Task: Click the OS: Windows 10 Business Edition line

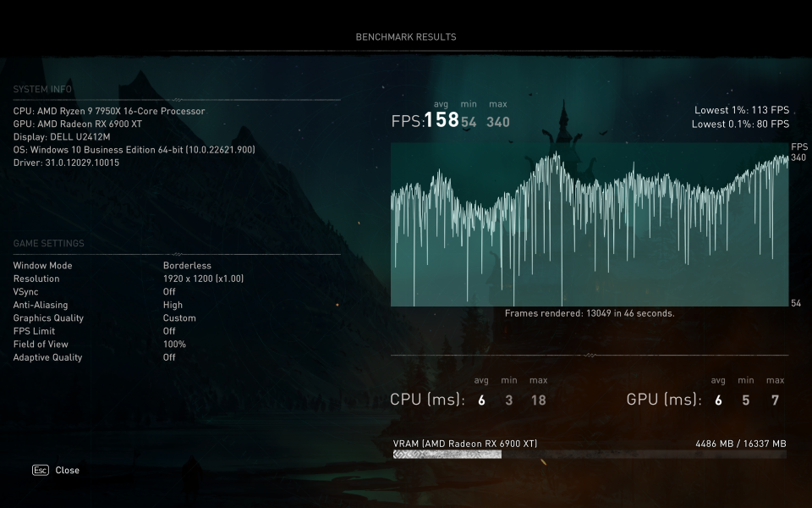Action: coord(134,150)
